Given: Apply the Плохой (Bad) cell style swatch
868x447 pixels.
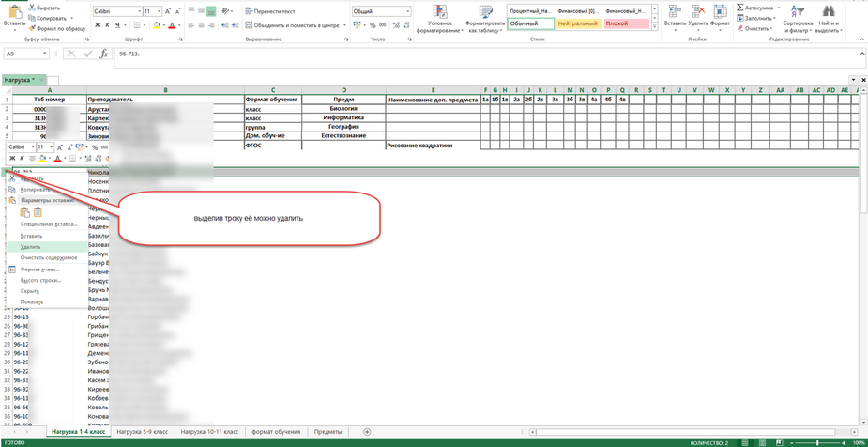Looking at the screenshot, I should point(626,23).
